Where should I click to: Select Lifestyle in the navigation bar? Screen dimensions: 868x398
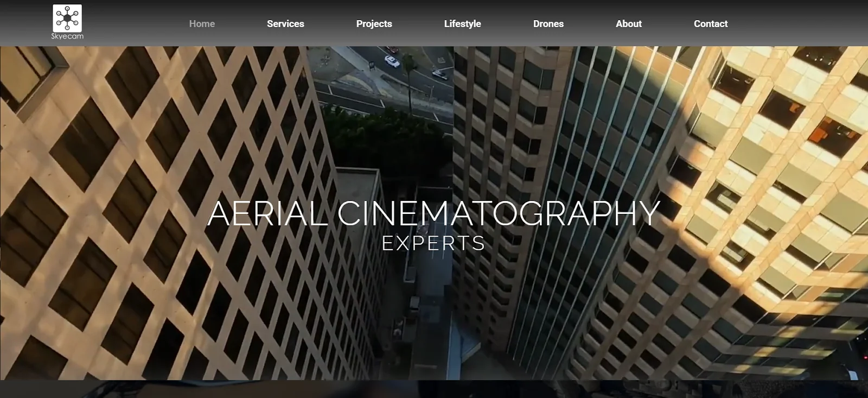(462, 24)
